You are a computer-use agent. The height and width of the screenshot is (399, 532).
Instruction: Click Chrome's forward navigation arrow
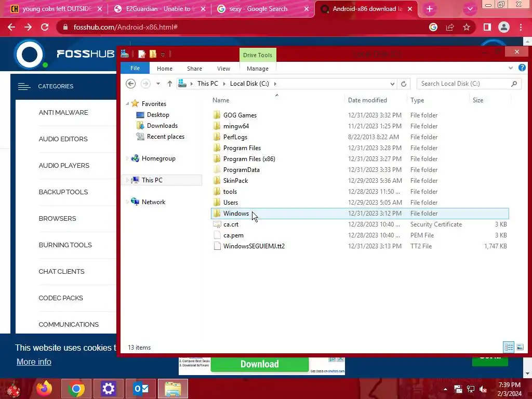[28, 27]
